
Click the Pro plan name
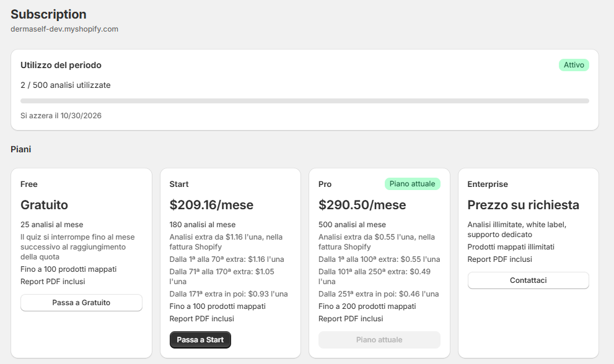[x=325, y=184]
